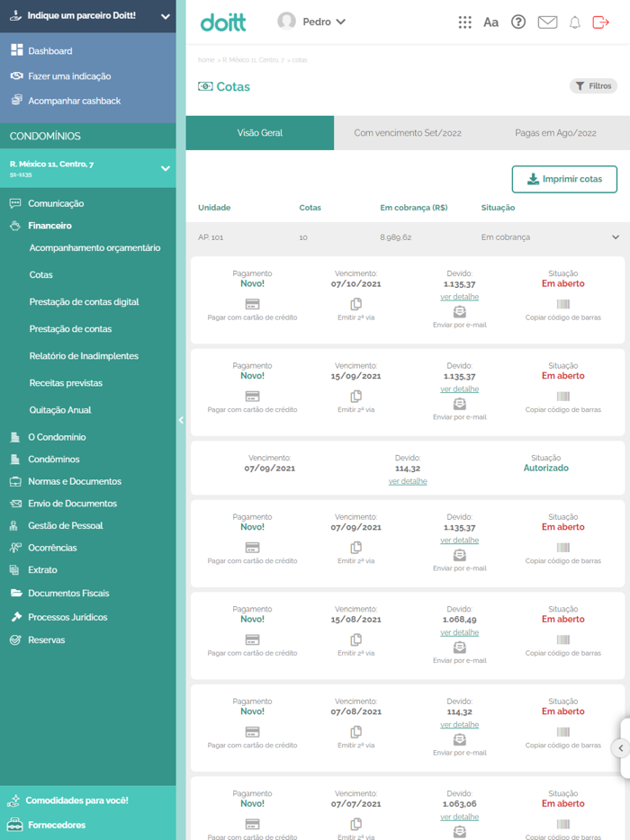
Task: Click AP. 101 unit cell
Action: tap(211, 237)
